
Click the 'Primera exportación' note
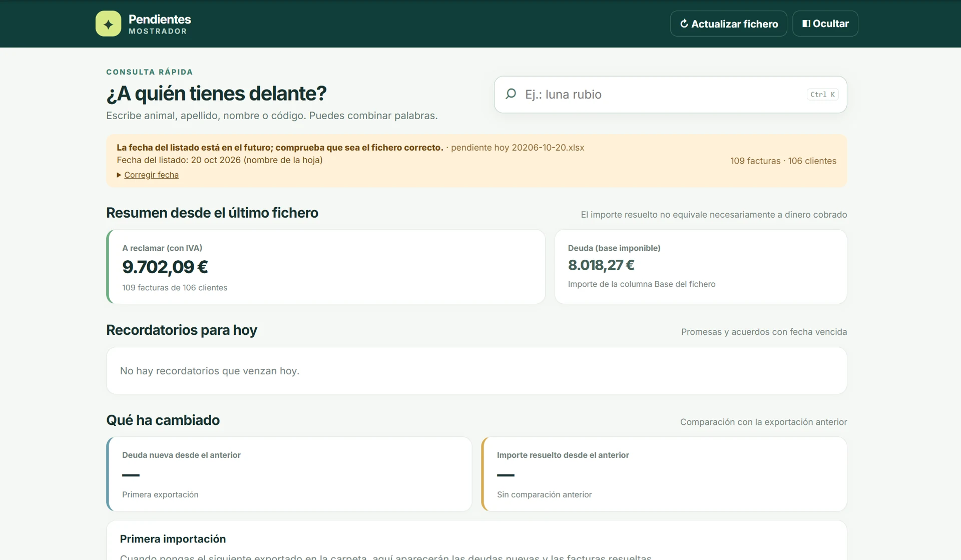[160, 494]
